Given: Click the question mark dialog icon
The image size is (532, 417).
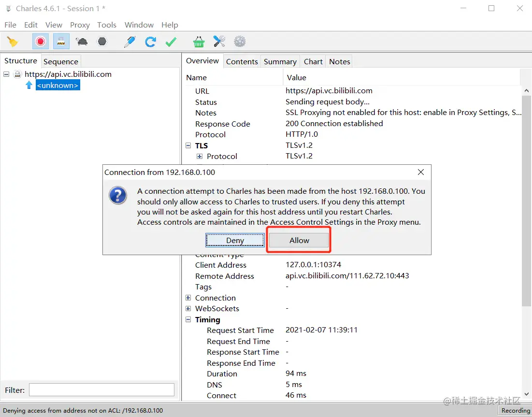Looking at the screenshot, I should (x=118, y=195).
